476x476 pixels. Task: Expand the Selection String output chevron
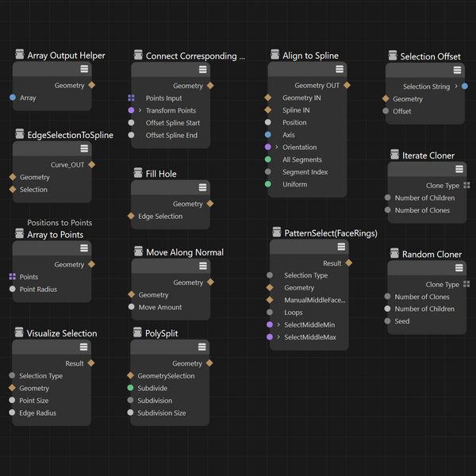tap(456, 86)
